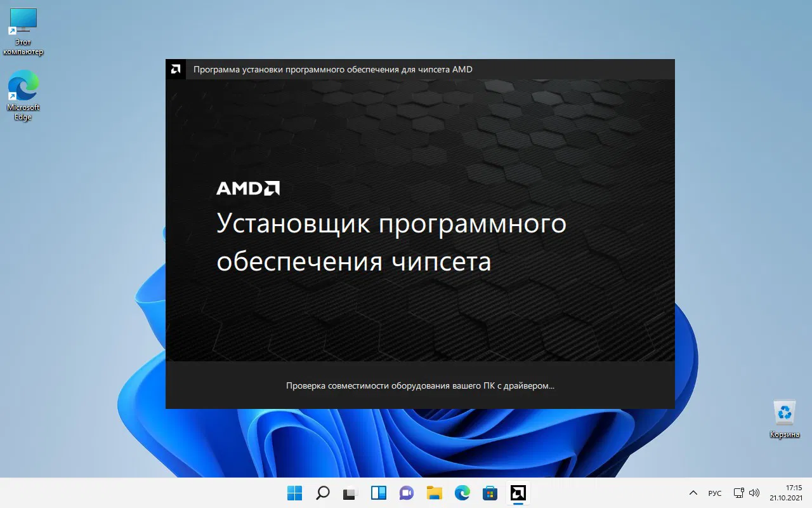
Task: Click the AMD logo in installer title bar
Action: [176, 69]
